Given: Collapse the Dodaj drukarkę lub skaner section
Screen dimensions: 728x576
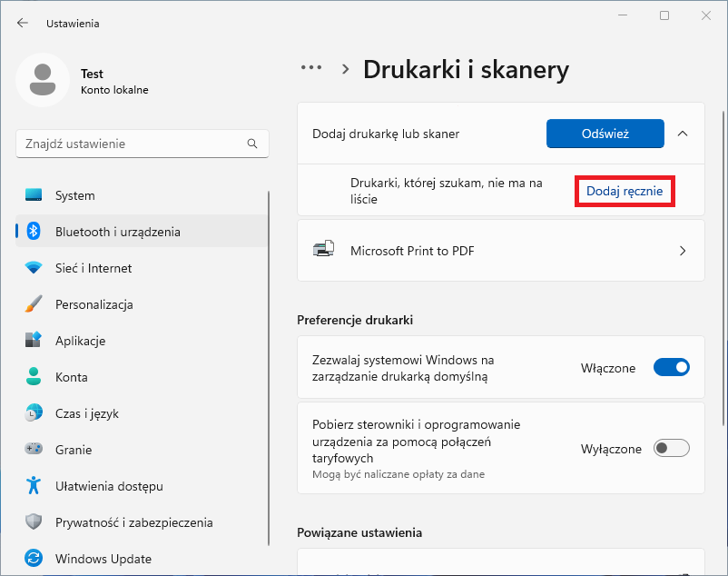Looking at the screenshot, I should (x=683, y=134).
